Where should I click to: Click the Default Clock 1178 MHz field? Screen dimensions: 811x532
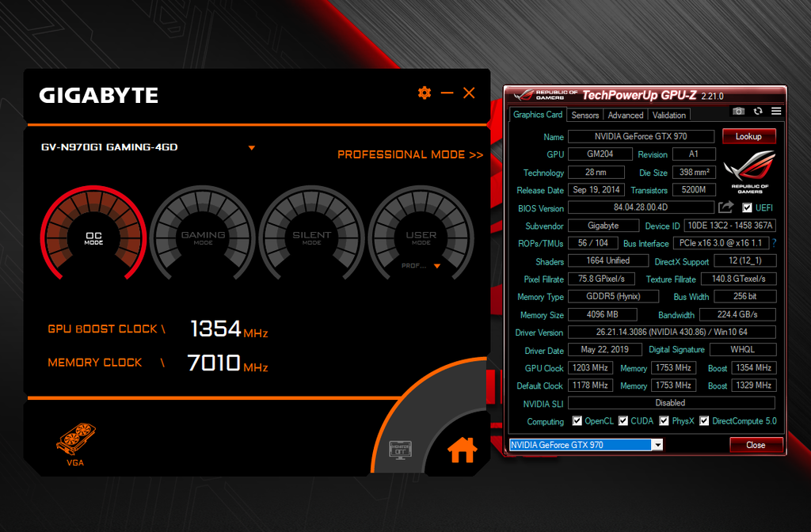(590, 386)
